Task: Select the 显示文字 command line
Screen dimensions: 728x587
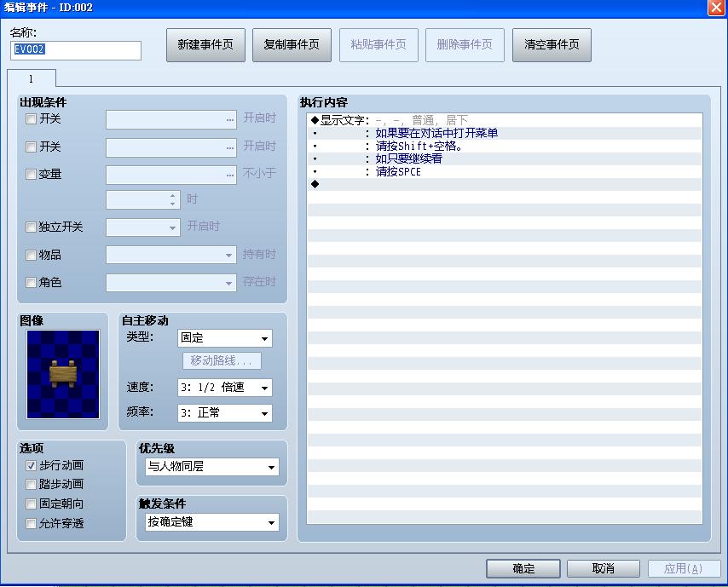Action: [505, 120]
